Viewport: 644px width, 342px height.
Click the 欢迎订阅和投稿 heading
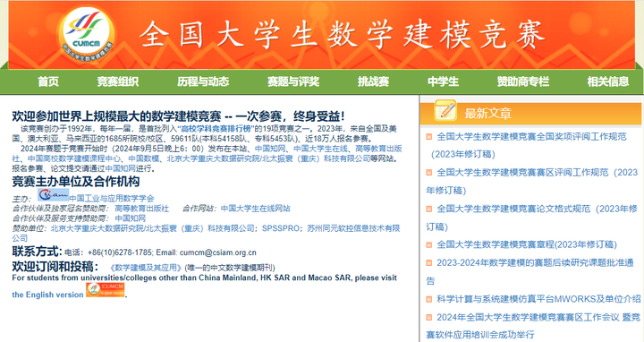pyautogui.click(x=55, y=267)
